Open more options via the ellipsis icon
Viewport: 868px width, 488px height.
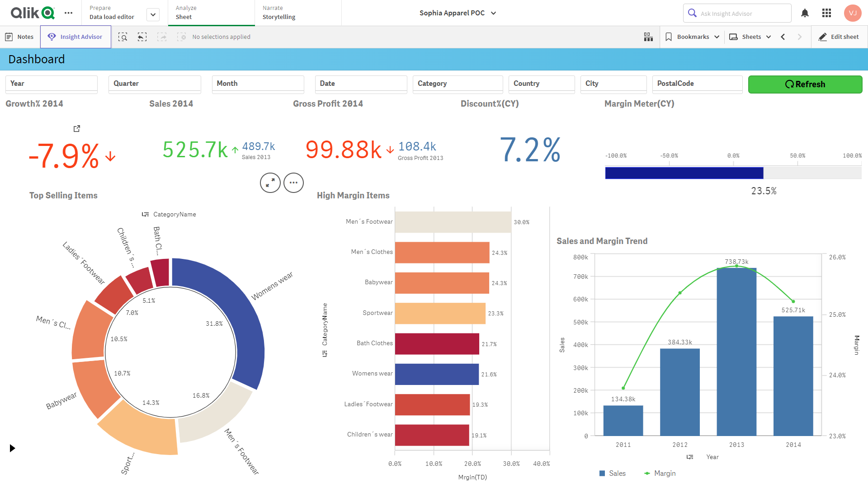[x=293, y=183]
